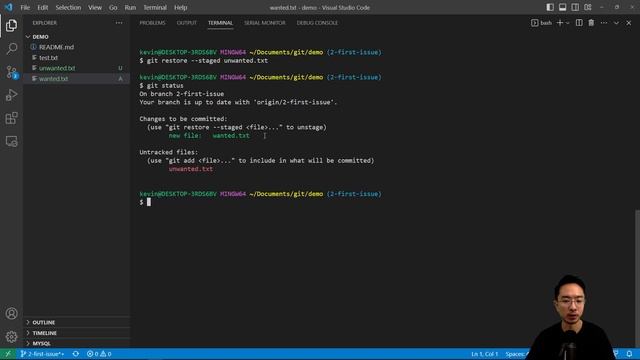Open the Terminal menu
The image size is (640, 360).
pos(155,7)
